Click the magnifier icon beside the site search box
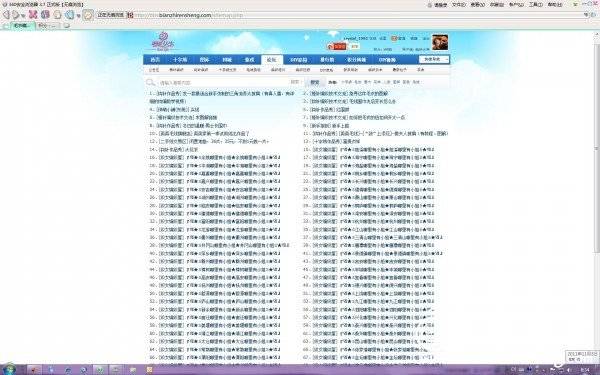This screenshot has height=375, width=600. (x=150, y=82)
